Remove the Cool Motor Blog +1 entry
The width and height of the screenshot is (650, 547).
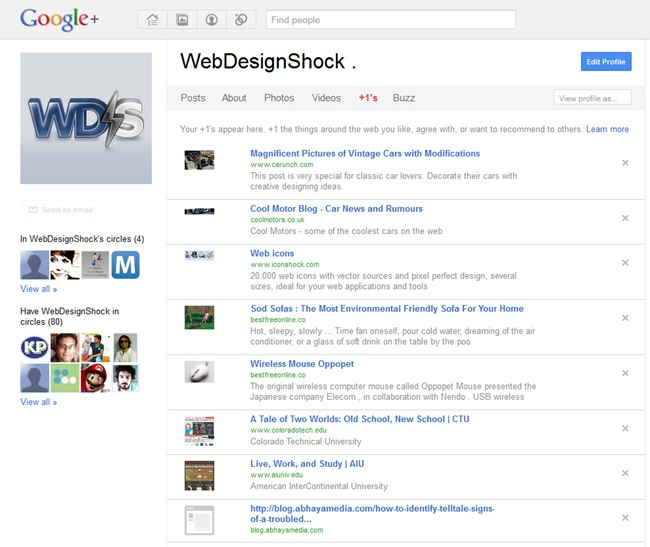(625, 217)
